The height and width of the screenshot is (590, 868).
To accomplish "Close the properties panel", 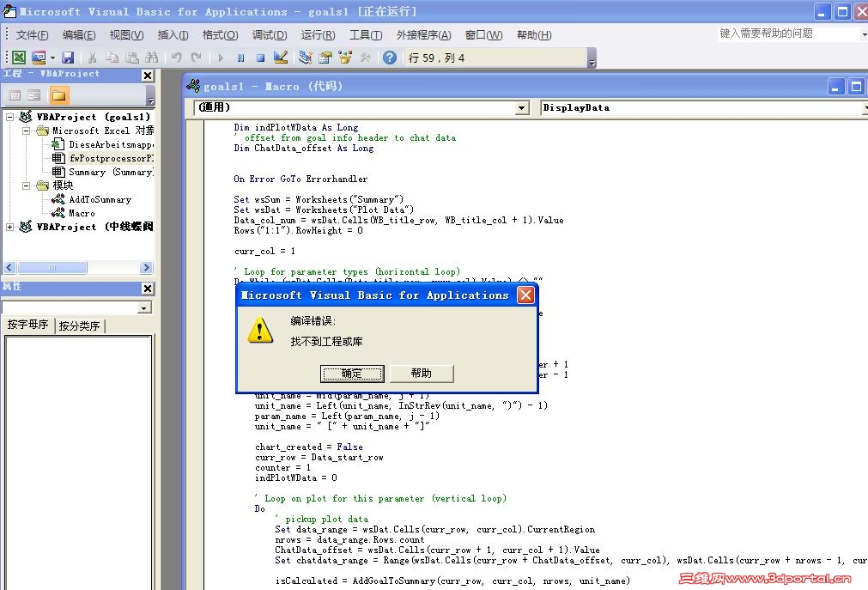I will [148, 289].
